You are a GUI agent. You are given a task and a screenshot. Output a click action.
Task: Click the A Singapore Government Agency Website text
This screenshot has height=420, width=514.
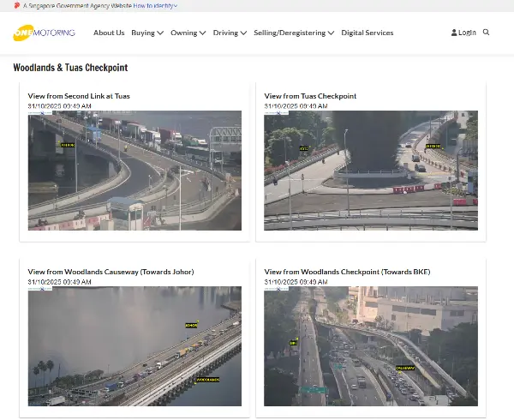pyautogui.click(x=77, y=6)
